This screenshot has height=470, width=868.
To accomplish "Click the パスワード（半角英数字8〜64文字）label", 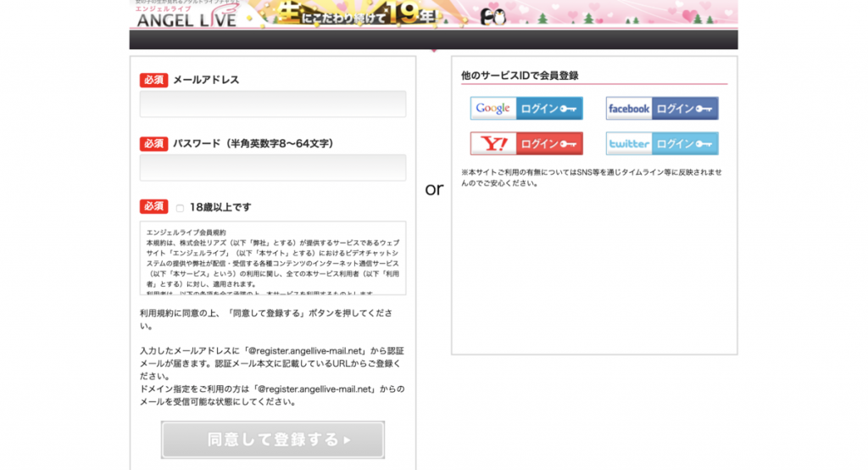I will [253, 143].
